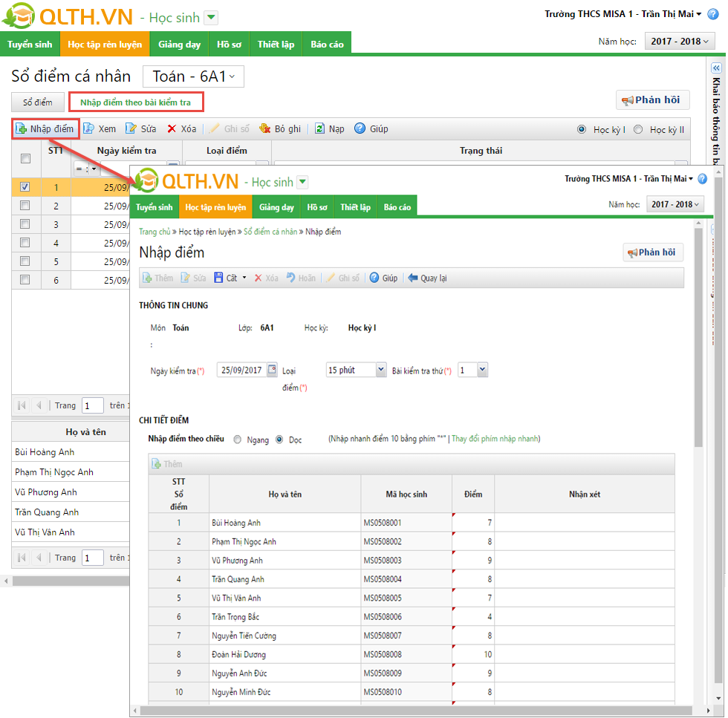The image size is (728, 718).
Task: Tick the checkbox for row 3
Action: (x=25, y=223)
